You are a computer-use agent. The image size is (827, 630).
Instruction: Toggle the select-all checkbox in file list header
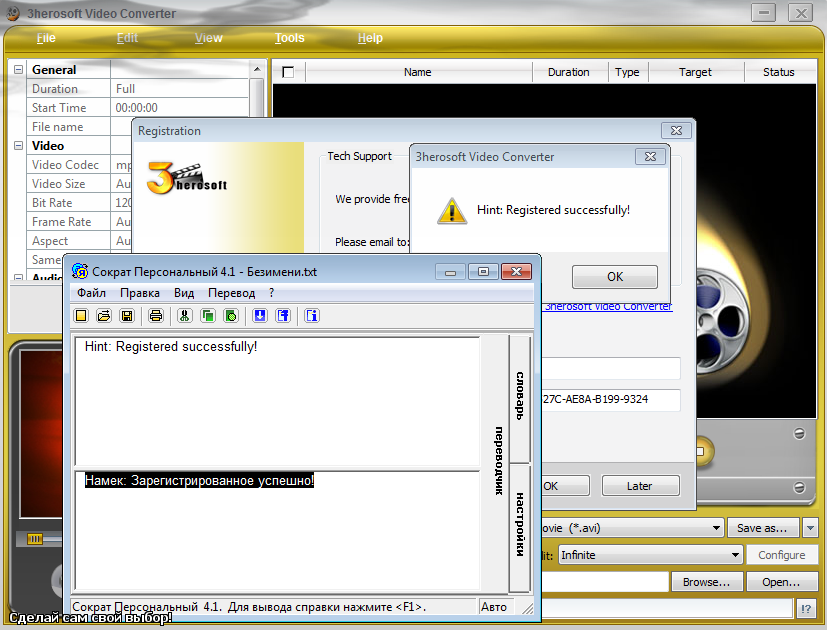click(x=288, y=72)
